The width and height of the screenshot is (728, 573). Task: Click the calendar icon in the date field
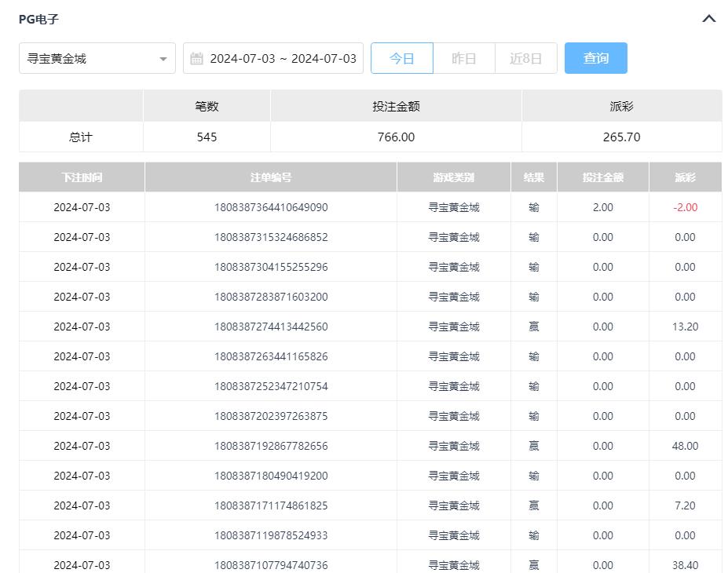pos(197,59)
